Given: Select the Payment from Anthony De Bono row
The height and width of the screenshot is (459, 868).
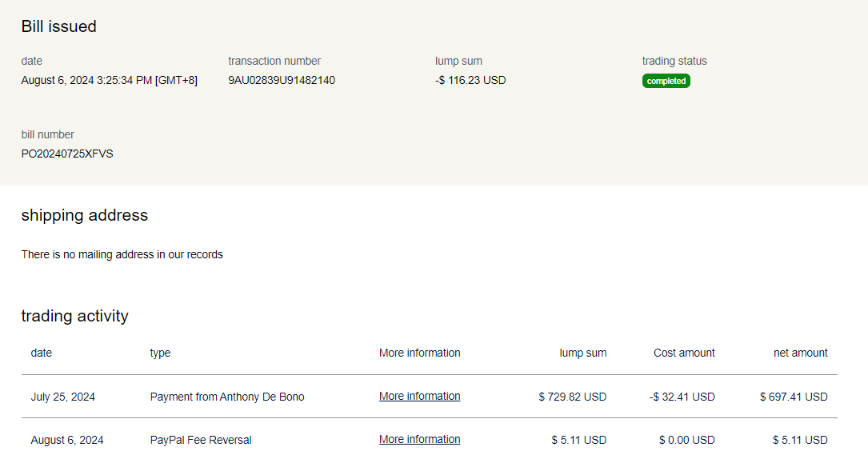Looking at the screenshot, I should click(x=227, y=397).
